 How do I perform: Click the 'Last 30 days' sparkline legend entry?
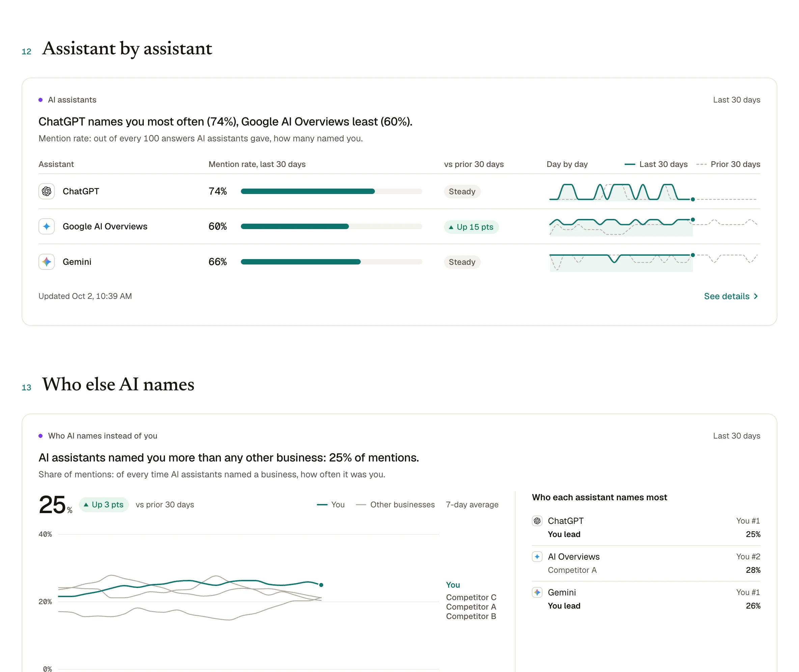pyautogui.click(x=656, y=164)
